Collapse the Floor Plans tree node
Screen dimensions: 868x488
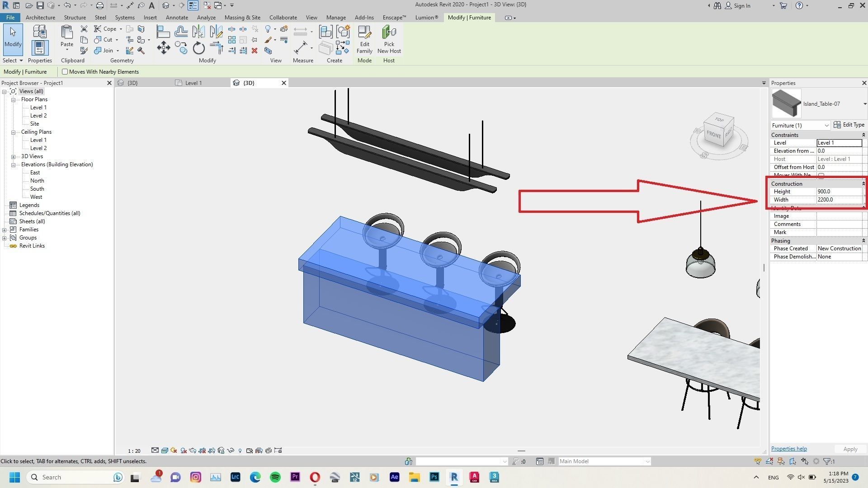(14, 99)
